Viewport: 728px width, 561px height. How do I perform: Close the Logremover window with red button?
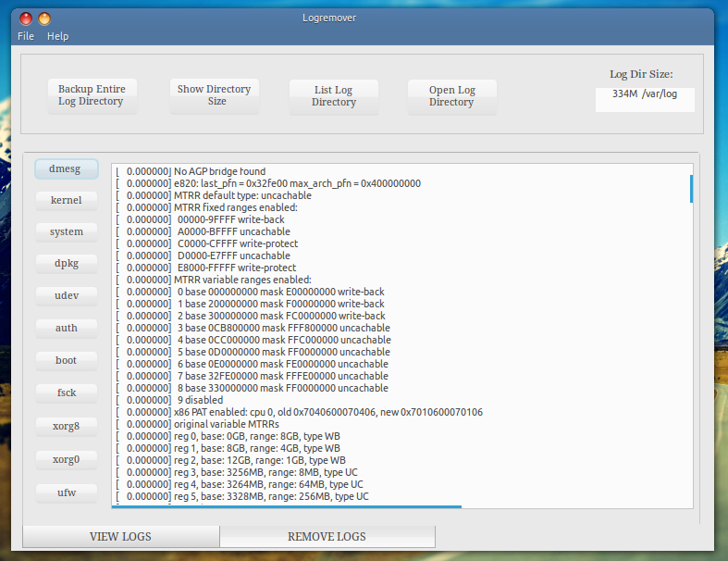coord(26,19)
